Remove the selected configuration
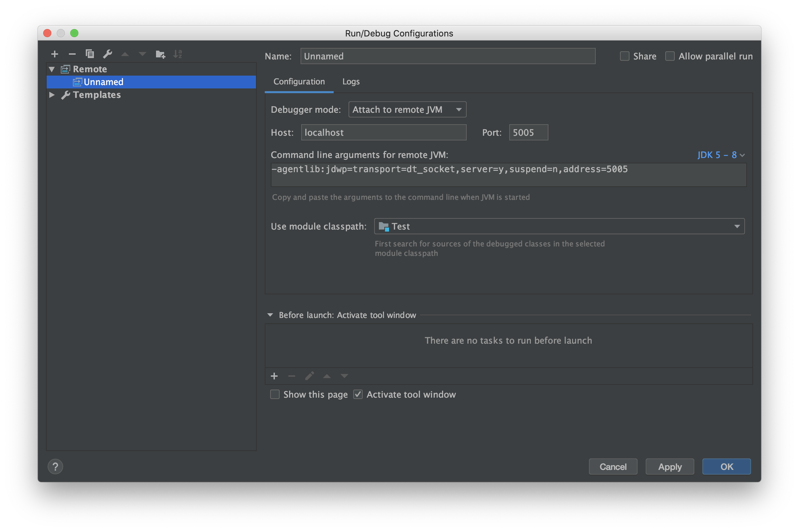This screenshot has height=532, width=799. pos(72,54)
